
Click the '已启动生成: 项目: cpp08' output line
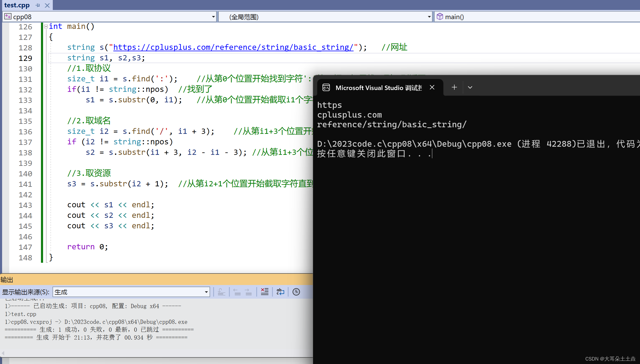93,306
